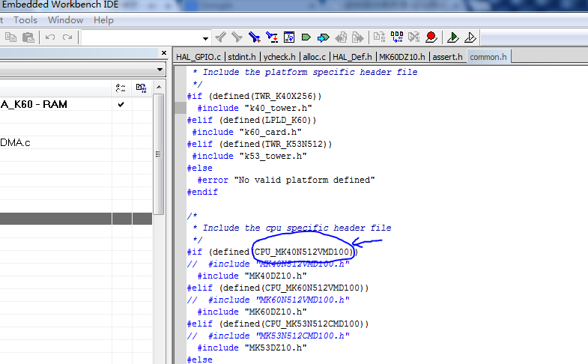
Task: Toggle bookmark with the green tag icon
Action: coord(306,37)
